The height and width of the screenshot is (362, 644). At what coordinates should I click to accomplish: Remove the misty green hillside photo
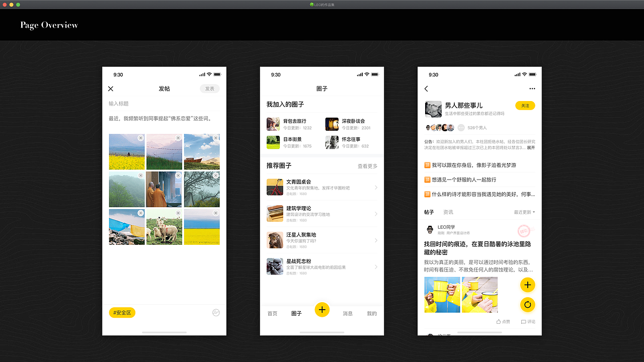coord(141,175)
